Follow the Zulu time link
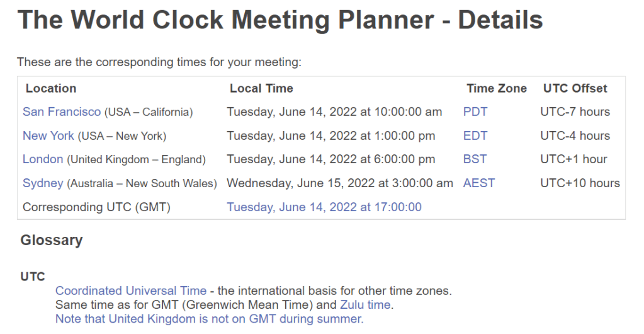The height and width of the screenshot is (334, 644). tap(365, 305)
